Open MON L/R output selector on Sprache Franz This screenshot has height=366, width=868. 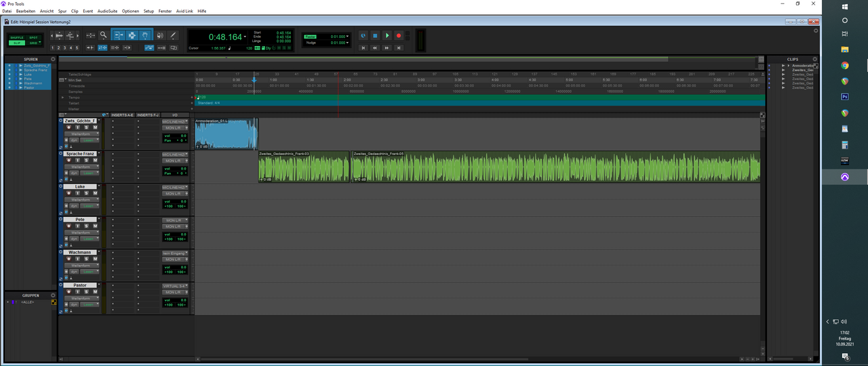pyautogui.click(x=175, y=161)
